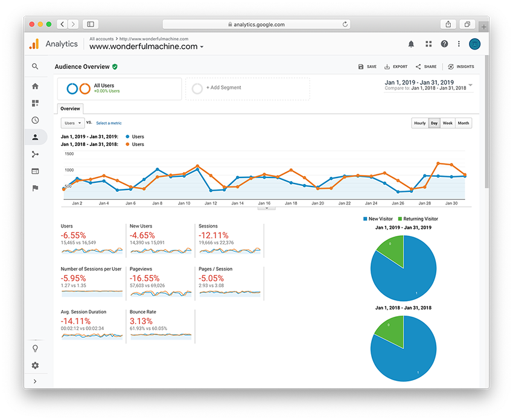Open Discover lightbulb icon
Screen dimensions: 513x420
(35, 348)
